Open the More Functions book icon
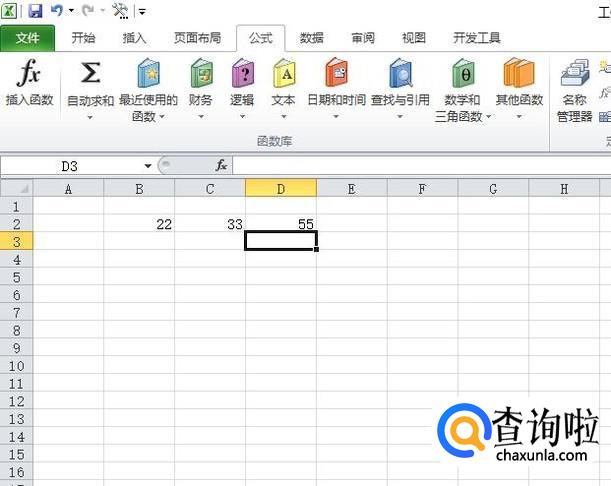The height and width of the screenshot is (486, 611). point(519,73)
